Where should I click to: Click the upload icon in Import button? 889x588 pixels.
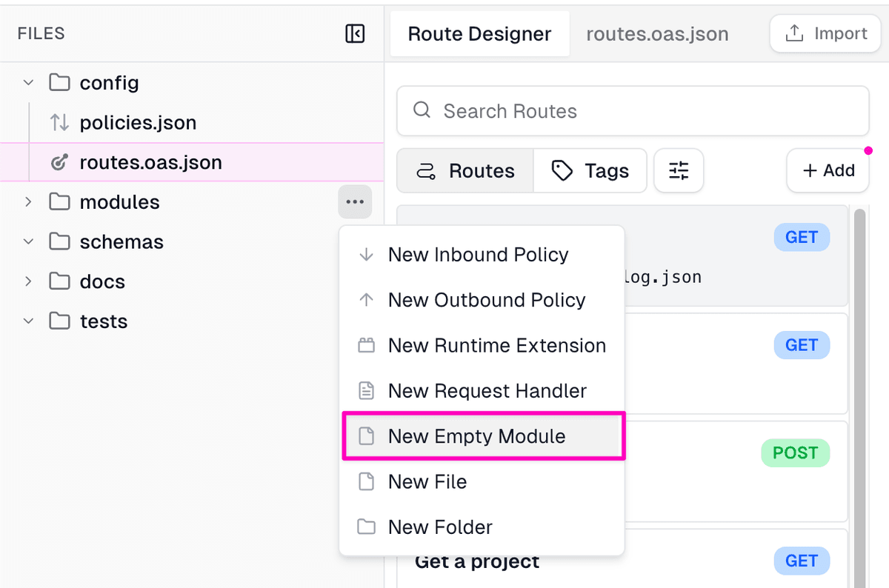794,34
